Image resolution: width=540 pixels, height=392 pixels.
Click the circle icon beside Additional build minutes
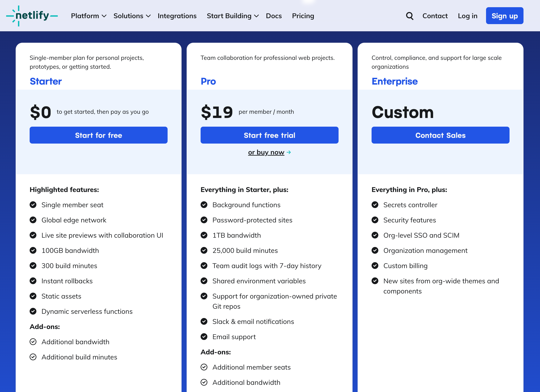point(33,357)
